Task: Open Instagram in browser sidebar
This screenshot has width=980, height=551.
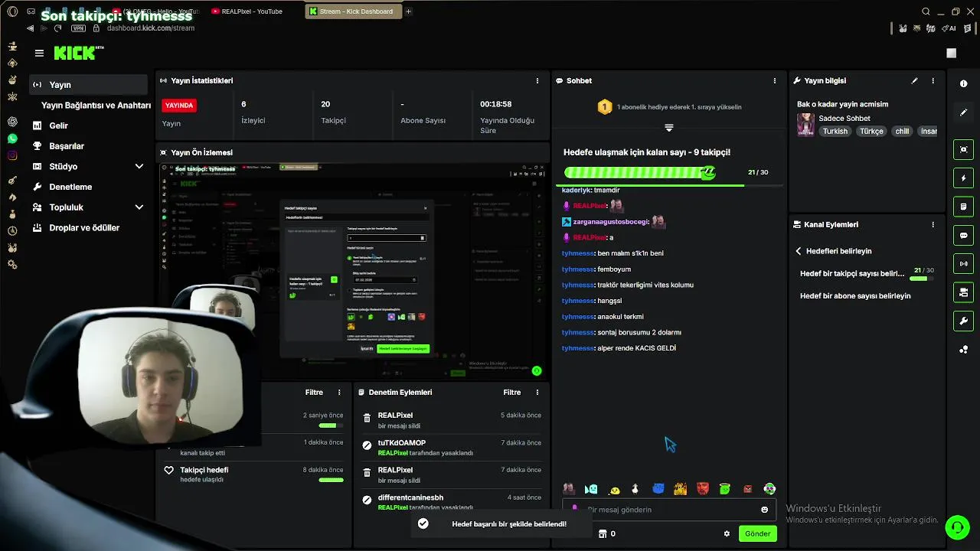Action: tap(12, 155)
